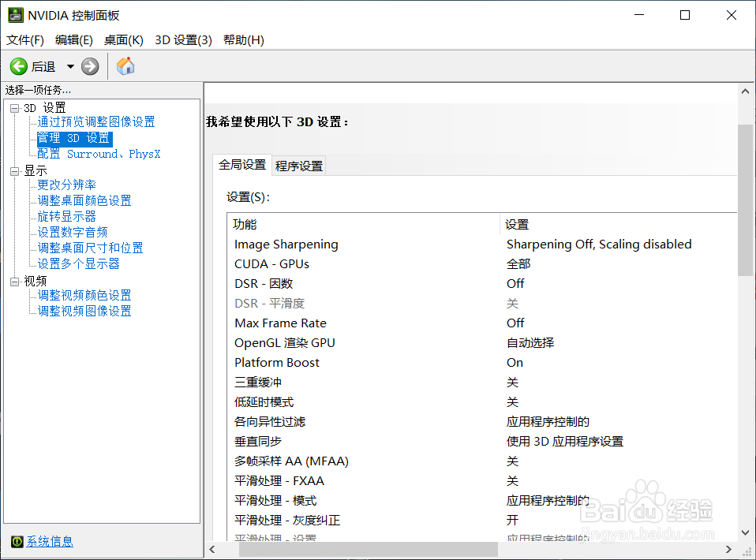The width and height of the screenshot is (756, 560).
Task: Click the 使用 3D 应用程序设置 value
Action: [565, 442]
